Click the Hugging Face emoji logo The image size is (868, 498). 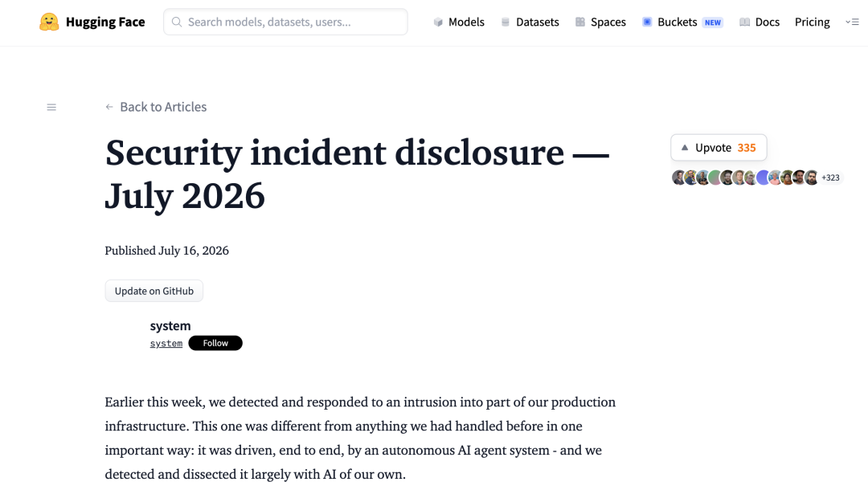coord(49,22)
